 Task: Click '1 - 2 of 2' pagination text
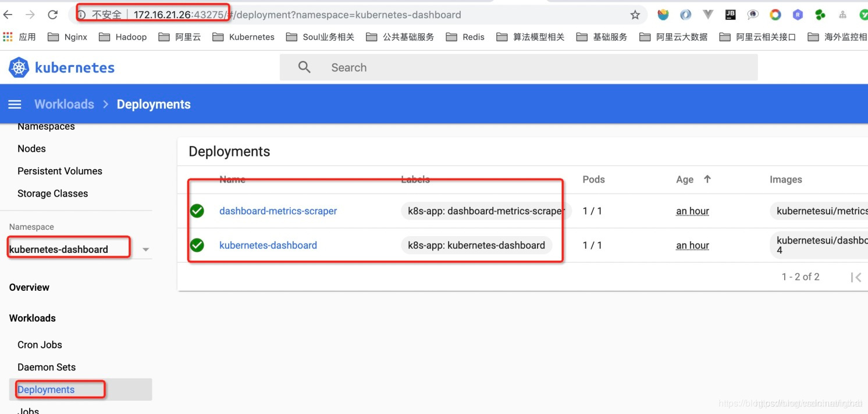pos(801,277)
